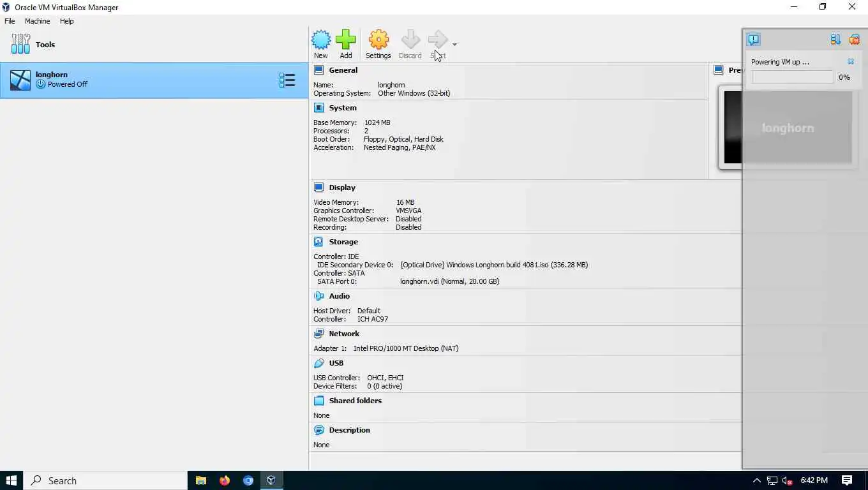Click the Description speech bubble icon
This screenshot has height=490, width=868.
[319, 430]
